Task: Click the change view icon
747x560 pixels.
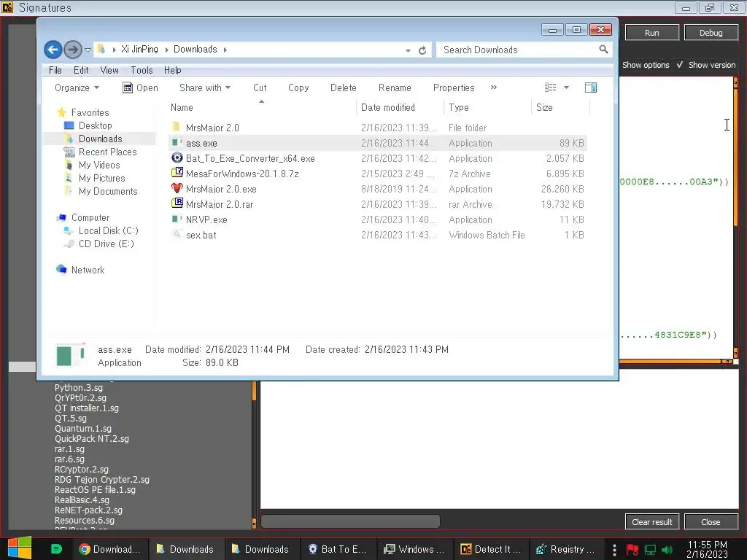Action: [550, 87]
